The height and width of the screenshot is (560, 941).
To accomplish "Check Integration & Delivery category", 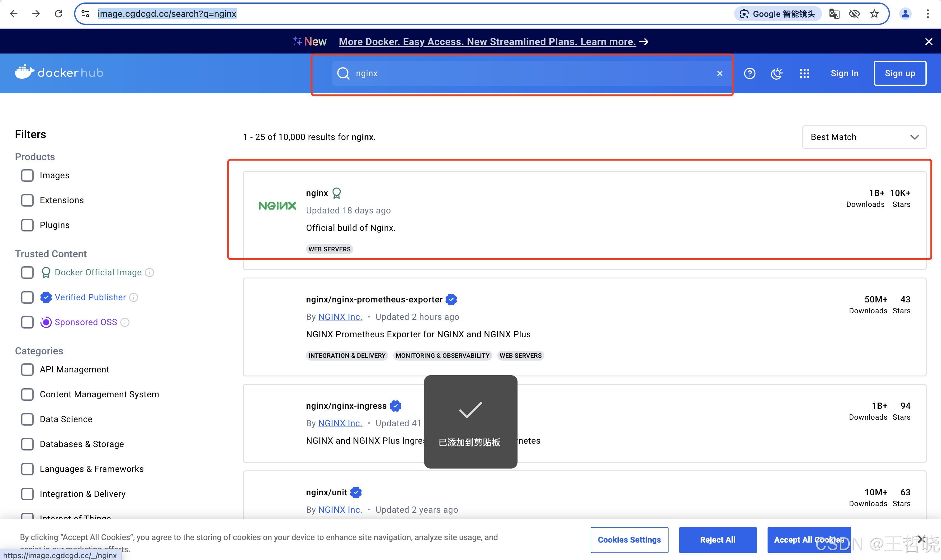I will tap(27, 494).
